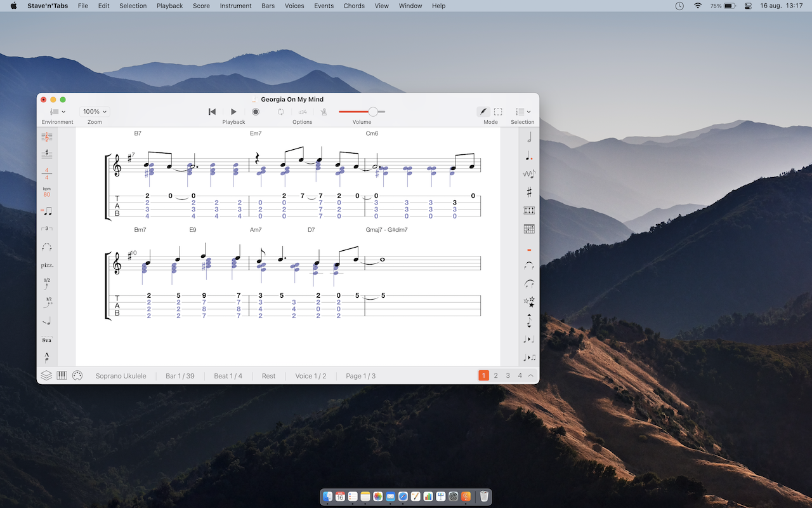
Task: Select the Gmaj7 - G#dim7 chord label
Action: click(386, 230)
